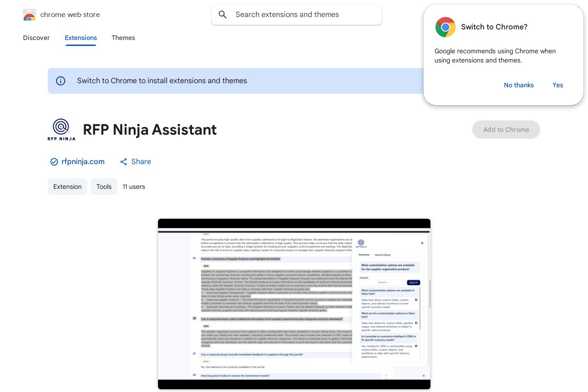Click the info icon in blue banner
The image size is (588, 392).
coord(61,81)
